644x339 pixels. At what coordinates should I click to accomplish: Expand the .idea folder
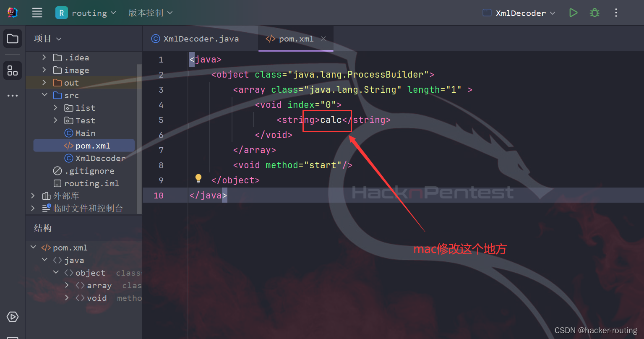(x=44, y=57)
